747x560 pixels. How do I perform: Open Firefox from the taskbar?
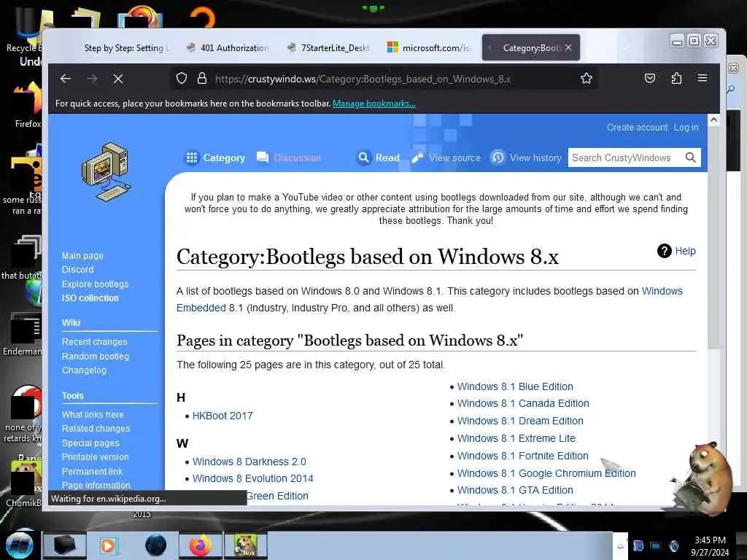coord(201,545)
